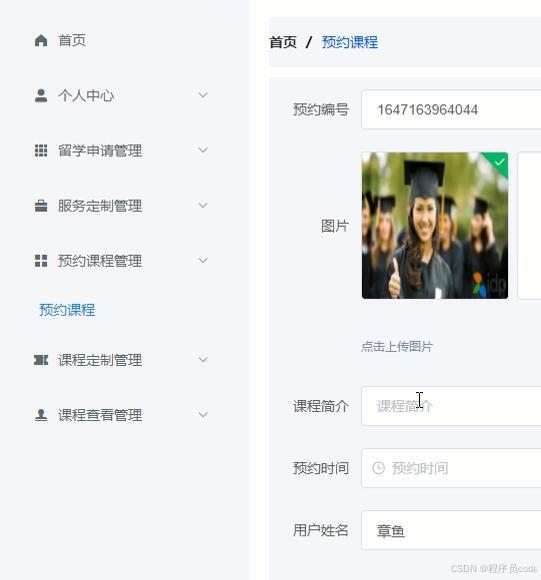This screenshot has width=541, height=580.
Task: Click the ticket icon for 课程定制管理
Action: 41,360
